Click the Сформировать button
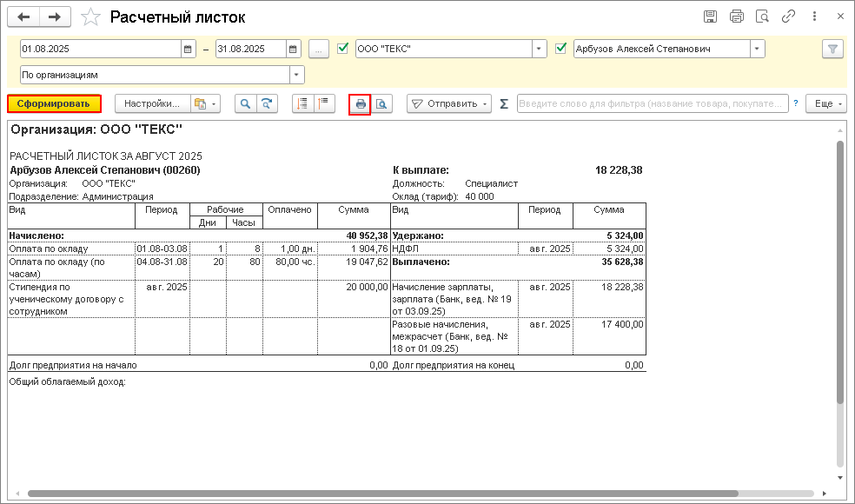This screenshot has width=855, height=504. point(54,103)
